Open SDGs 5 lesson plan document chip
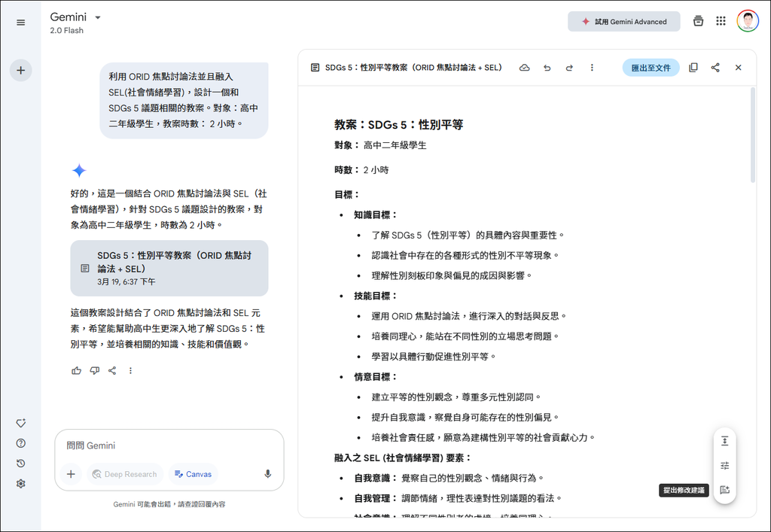The width and height of the screenshot is (771, 532). pos(169,268)
